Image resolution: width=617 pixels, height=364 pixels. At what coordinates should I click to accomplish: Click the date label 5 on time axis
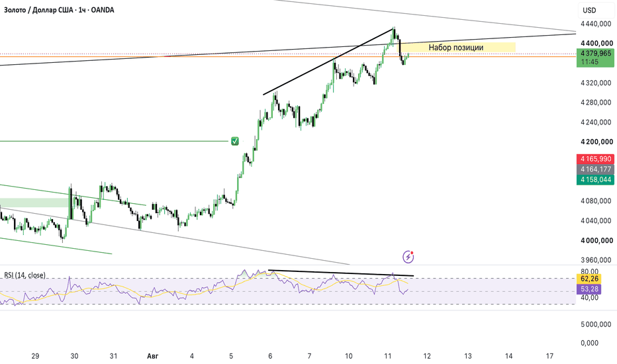(231, 356)
